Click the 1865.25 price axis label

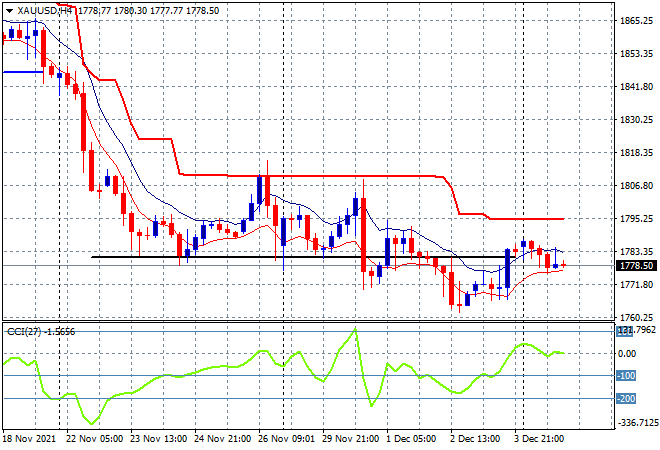tap(636, 21)
